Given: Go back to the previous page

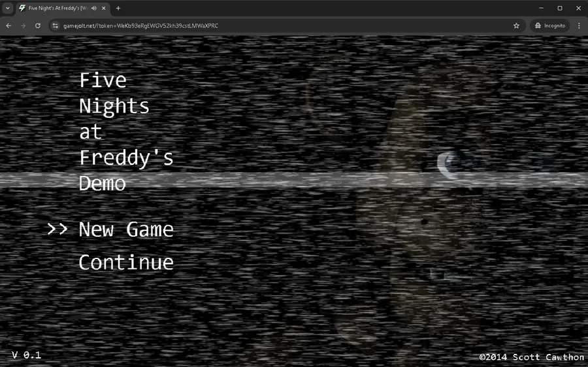Looking at the screenshot, I should pos(8,26).
